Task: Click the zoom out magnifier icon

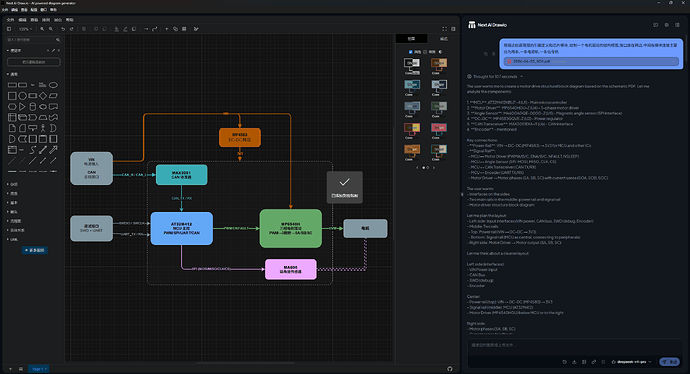Action: 51,29
